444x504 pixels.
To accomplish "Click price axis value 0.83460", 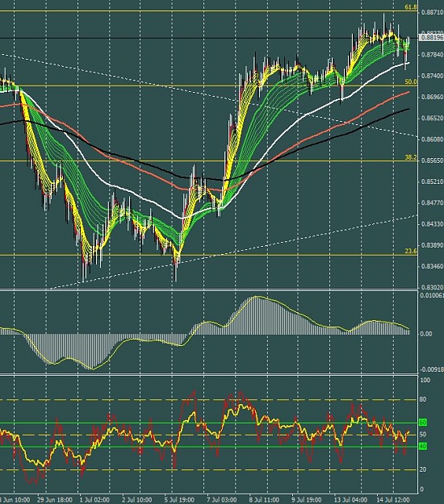I will pyautogui.click(x=432, y=266).
